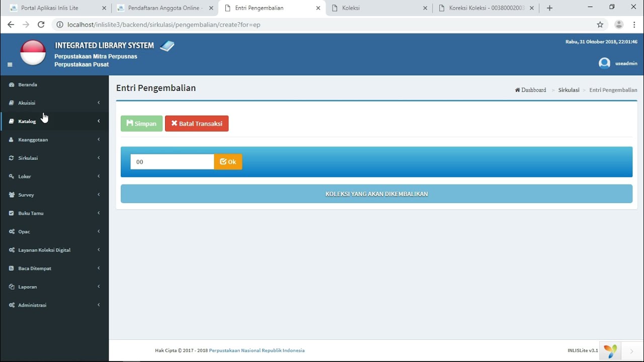Switch to Pendaftaran Anggota Online tab
Viewport: 644px width, 362px height.
[x=164, y=8]
